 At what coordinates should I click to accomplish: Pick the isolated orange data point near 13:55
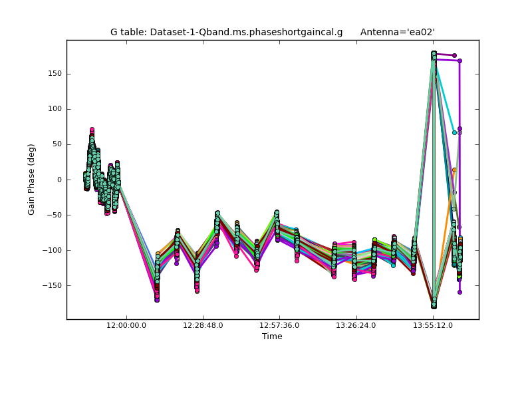(x=454, y=170)
